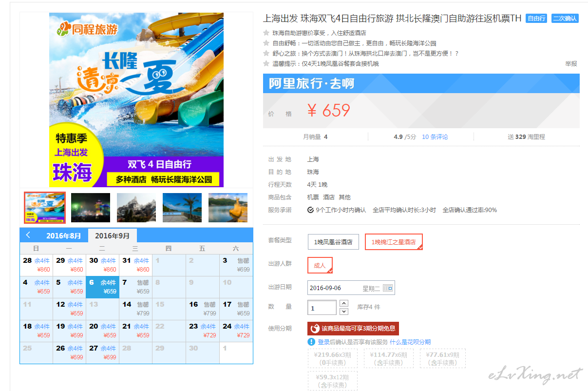The image size is (588, 391).
Task: Click the 月销量 4 text
Action: pyautogui.click(x=315, y=137)
